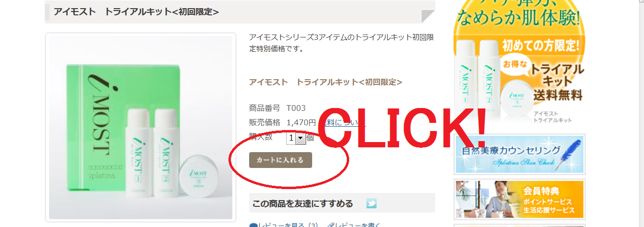Click the blue speech icon beside レビューを見る
The width and height of the screenshot is (644, 227).
tap(253, 225)
